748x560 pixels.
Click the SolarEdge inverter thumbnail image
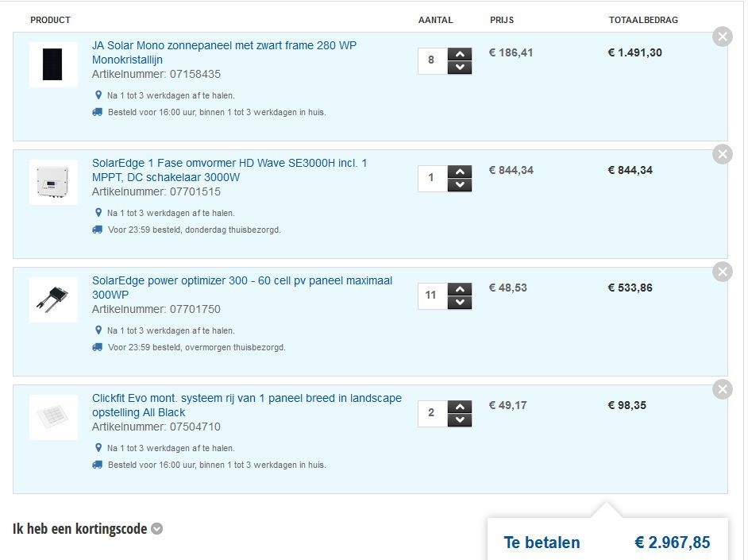tap(53, 182)
